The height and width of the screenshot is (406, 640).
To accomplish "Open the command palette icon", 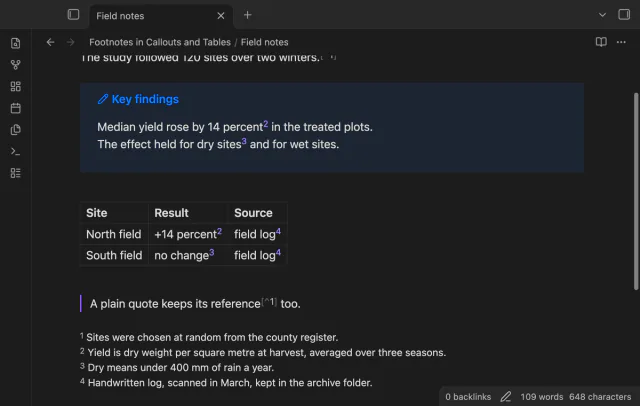I will (16, 151).
